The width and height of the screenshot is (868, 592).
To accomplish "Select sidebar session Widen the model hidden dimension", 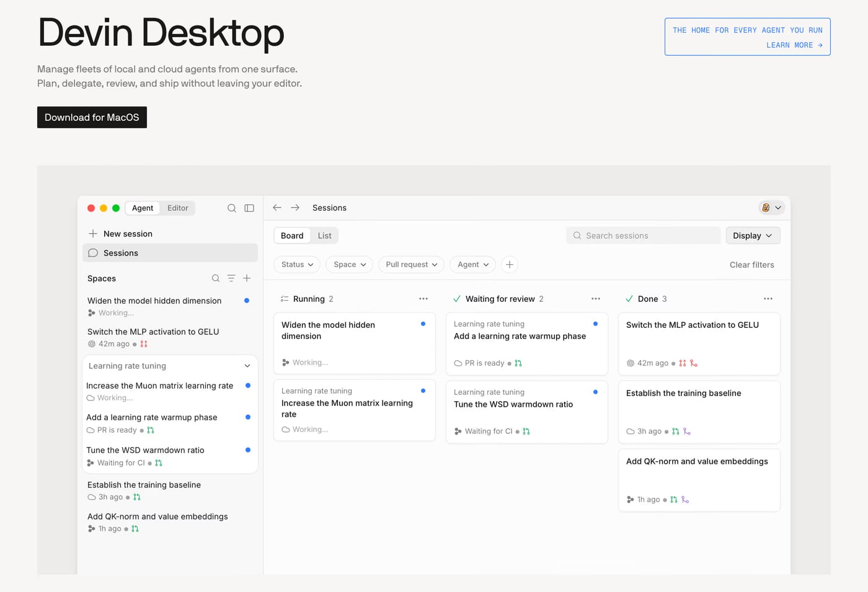I will pos(170,306).
